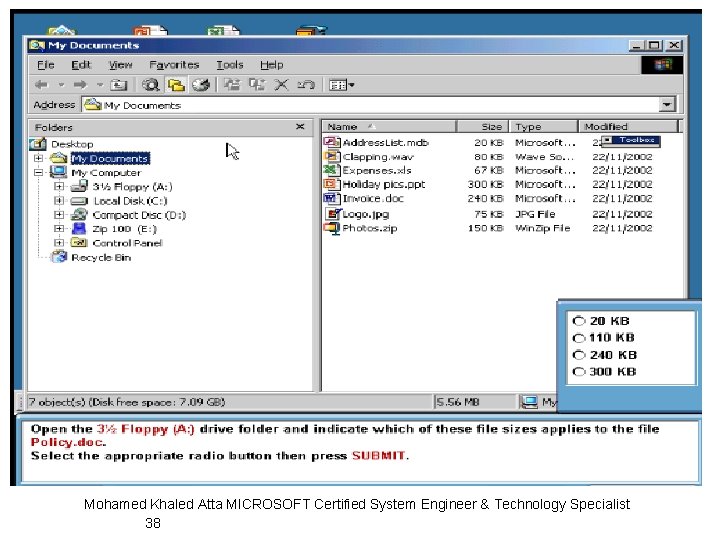The width and height of the screenshot is (720, 540).
Task: Click the Undo toolbar icon
Action: tap(306, 84)
